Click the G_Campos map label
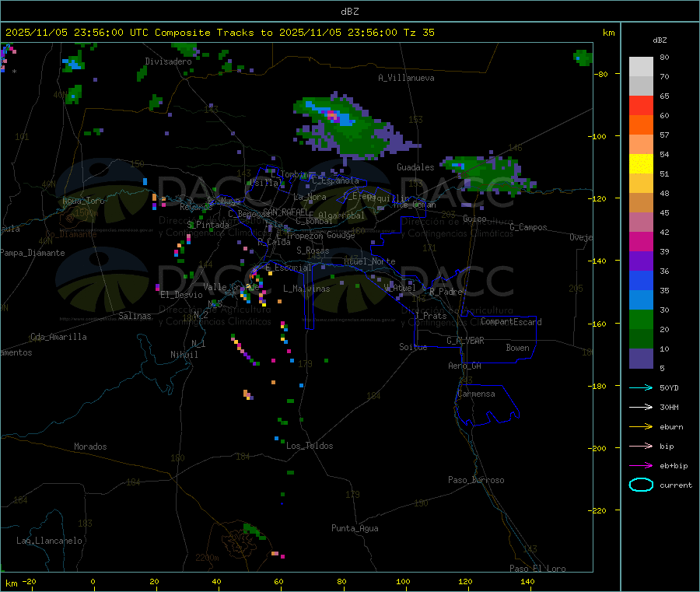The image size is (700, 592). (x=528, y=227)
